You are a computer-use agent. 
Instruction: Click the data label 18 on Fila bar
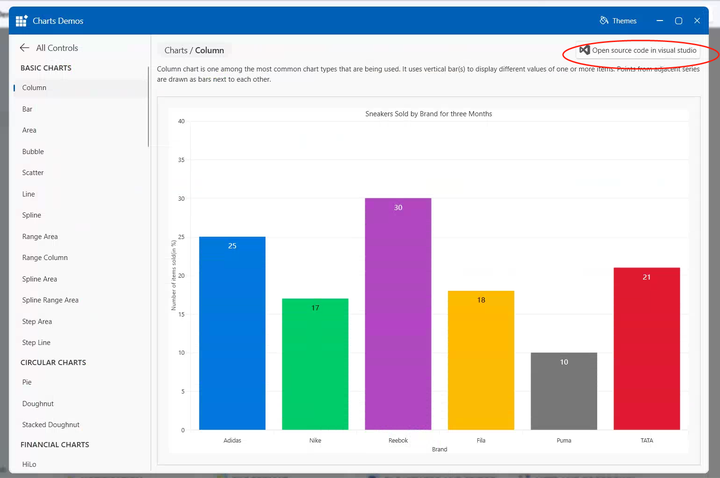tap(481, 300)
